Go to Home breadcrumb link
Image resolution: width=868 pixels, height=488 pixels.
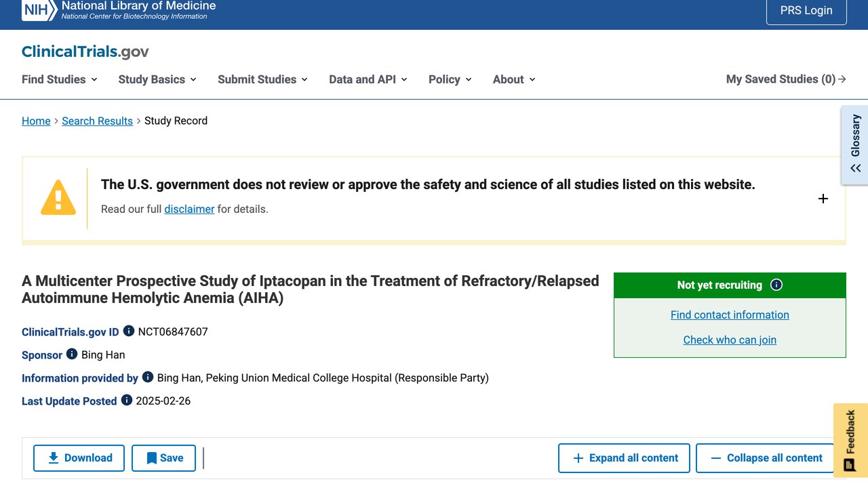pyautogui.click(x=36, y=121)
